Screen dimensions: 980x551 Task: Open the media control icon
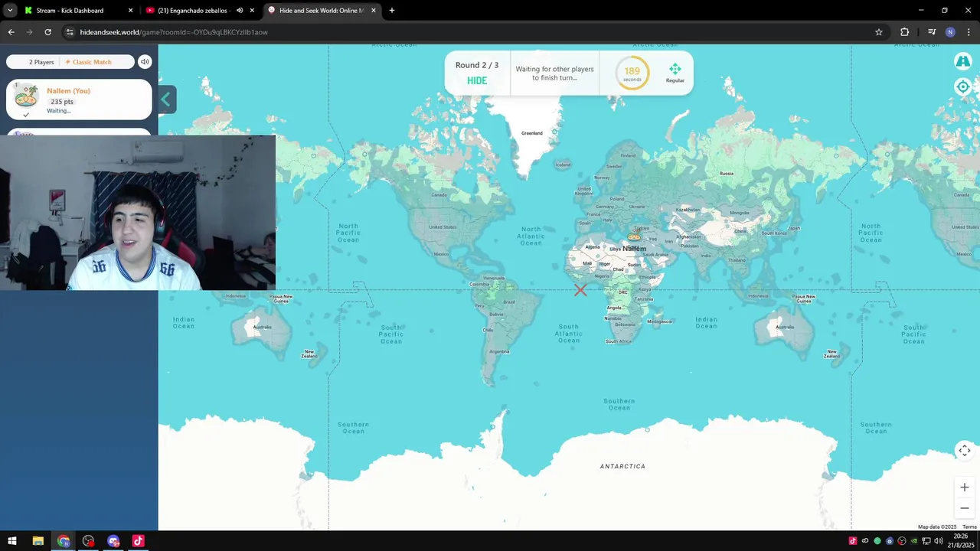coord(932,32)
